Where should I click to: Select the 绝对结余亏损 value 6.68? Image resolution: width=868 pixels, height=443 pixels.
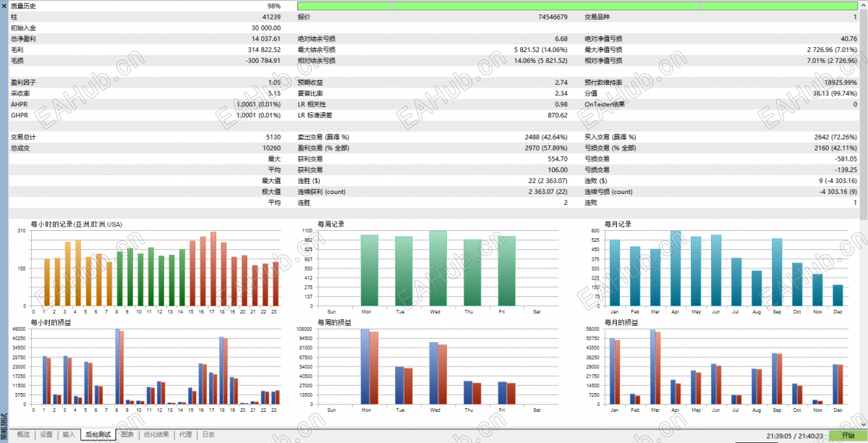561,38
